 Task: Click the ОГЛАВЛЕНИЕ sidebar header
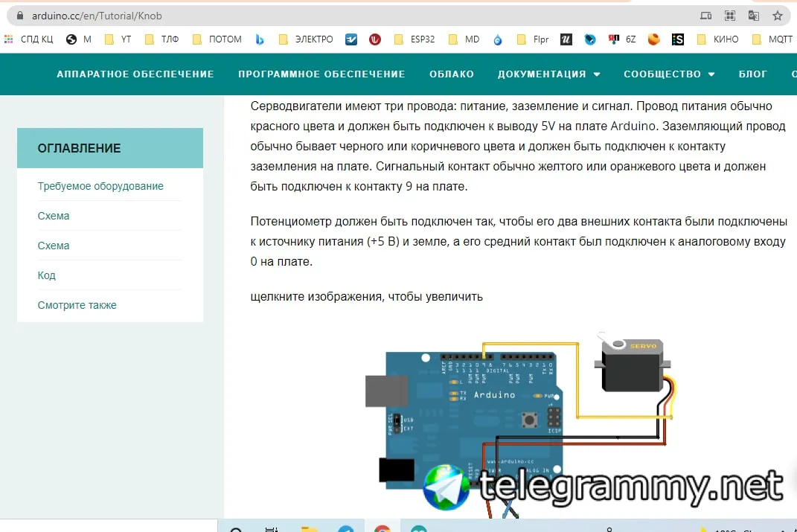[x=110, y=148]
